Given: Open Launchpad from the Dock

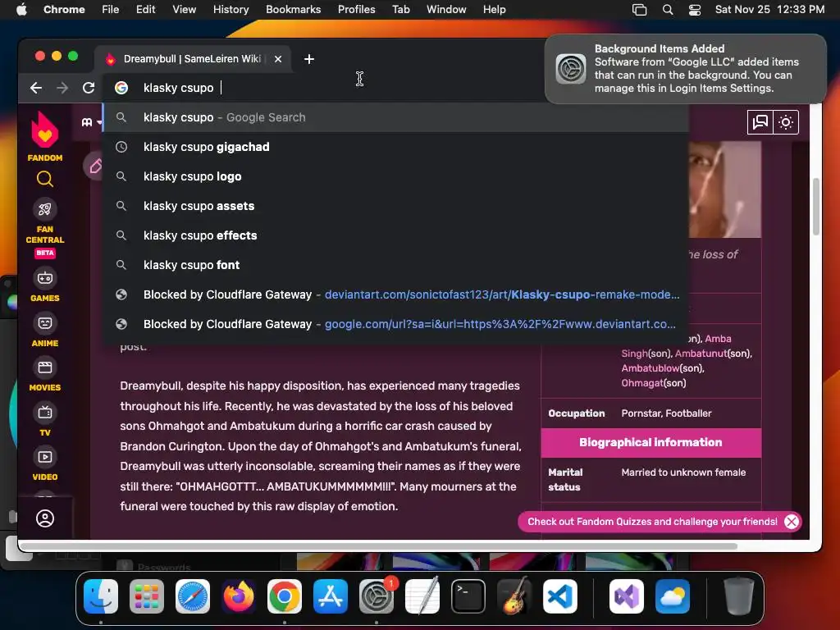Looking at the screenshot, I should tap(147, 596).
